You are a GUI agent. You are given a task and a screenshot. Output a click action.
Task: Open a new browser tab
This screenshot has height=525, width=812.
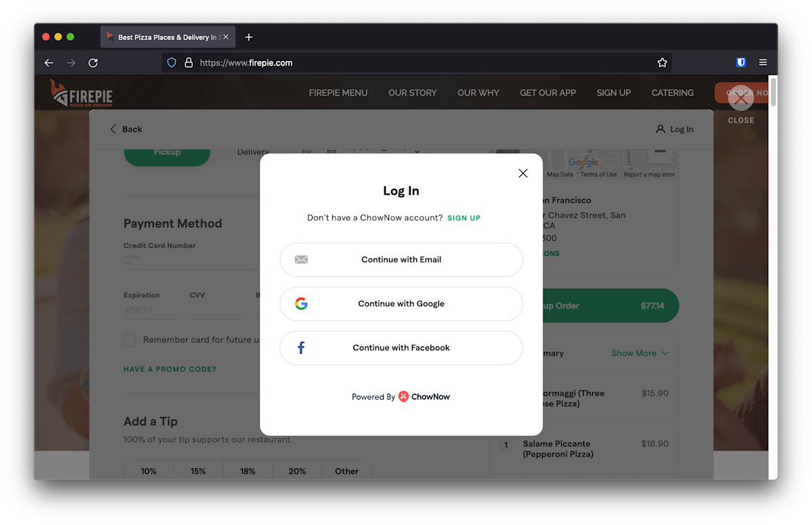tap(248, 37)
